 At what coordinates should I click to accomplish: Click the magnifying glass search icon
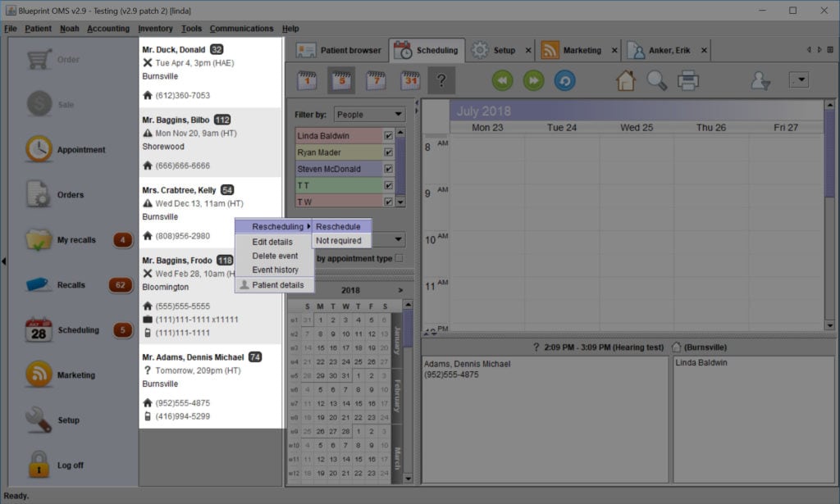tap(657, 80)
